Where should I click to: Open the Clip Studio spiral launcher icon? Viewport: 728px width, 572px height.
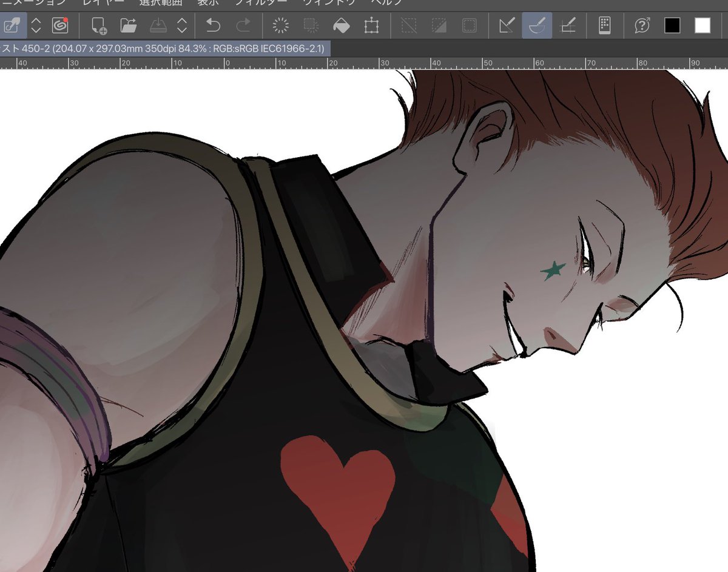59,25
